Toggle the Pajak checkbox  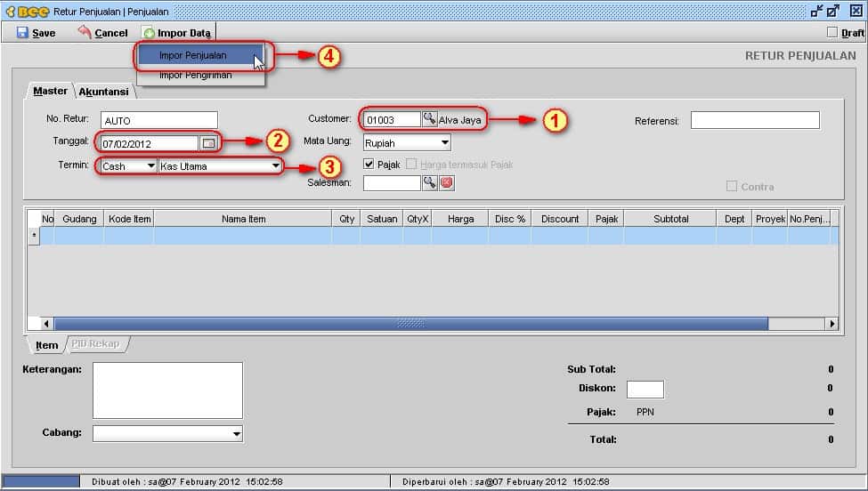(x=369, y=165)
